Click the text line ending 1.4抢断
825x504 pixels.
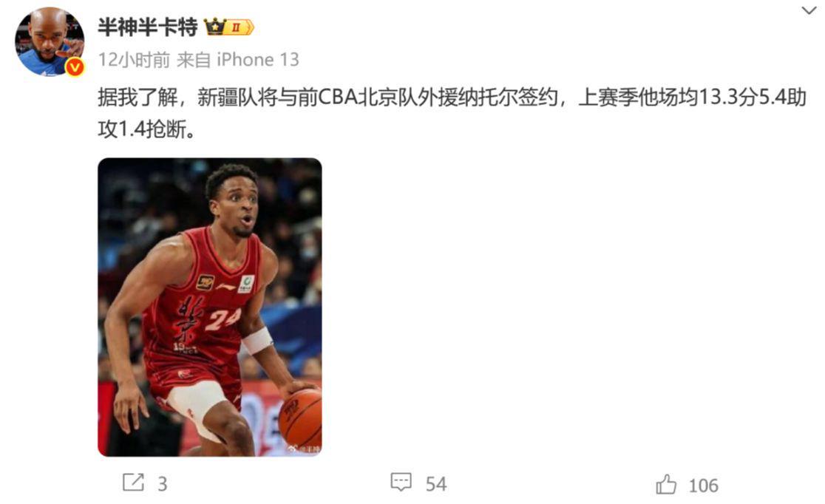click(x=147, y=129)
